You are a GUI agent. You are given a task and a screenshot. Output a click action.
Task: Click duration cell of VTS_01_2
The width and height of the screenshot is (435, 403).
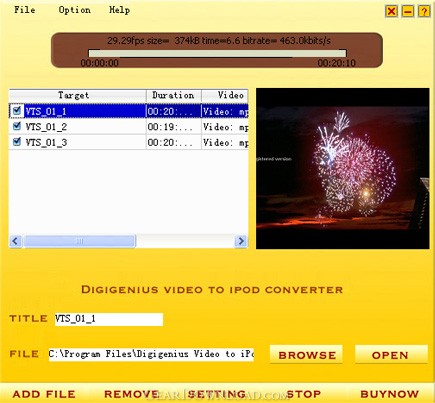tap(174, 127)
